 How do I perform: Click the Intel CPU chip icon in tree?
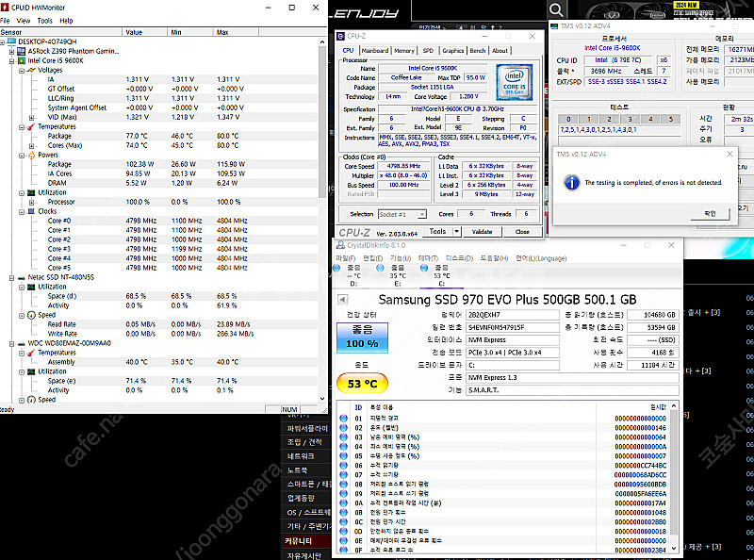click(x=21, y=60)
